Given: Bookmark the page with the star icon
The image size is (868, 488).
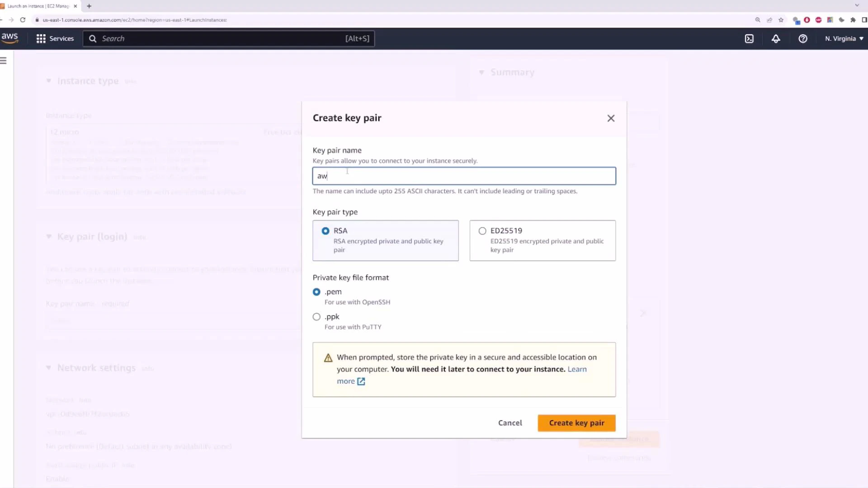Looking at the screenshot, I should (781, 20).
